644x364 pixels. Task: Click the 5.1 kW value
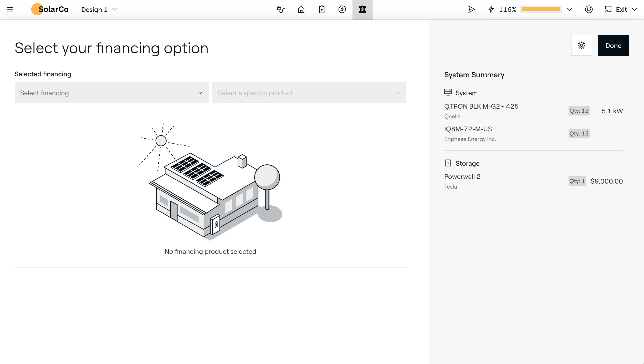[612, 111]
